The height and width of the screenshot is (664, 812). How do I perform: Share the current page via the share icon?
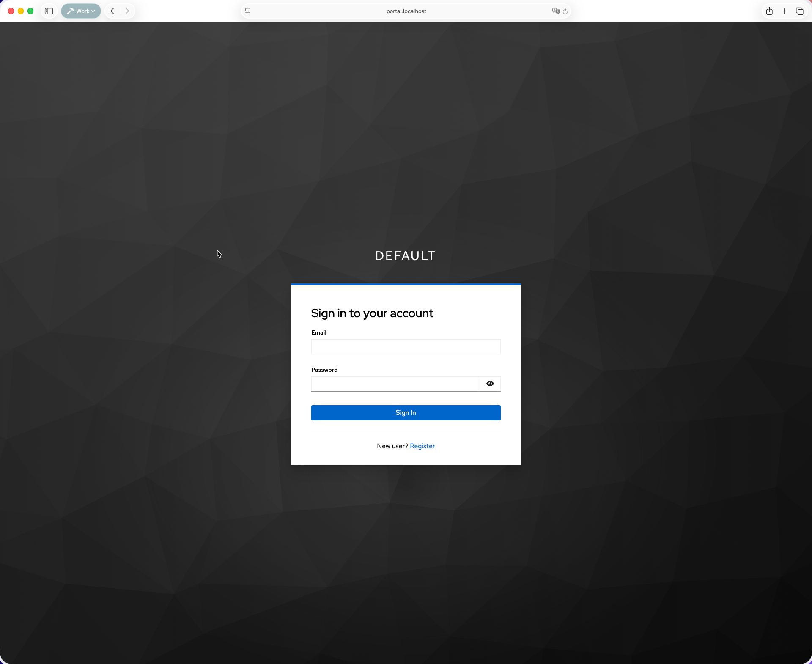tap(769, 11)
